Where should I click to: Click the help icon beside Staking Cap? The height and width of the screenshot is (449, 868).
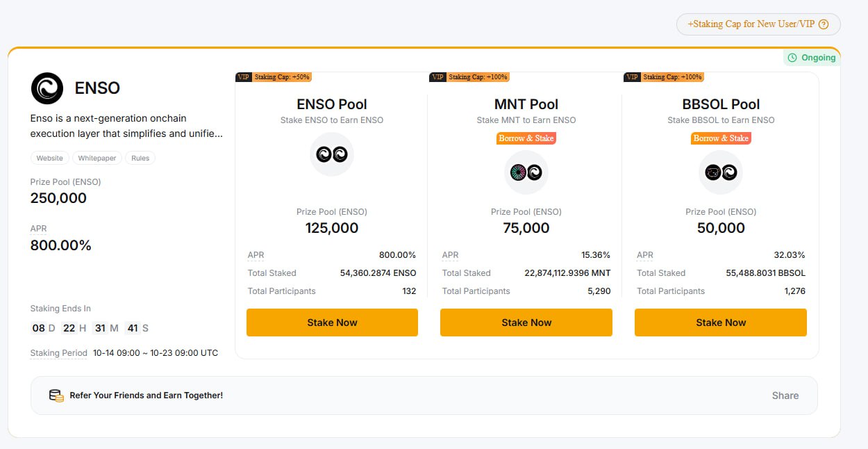(x=824, y=24)
